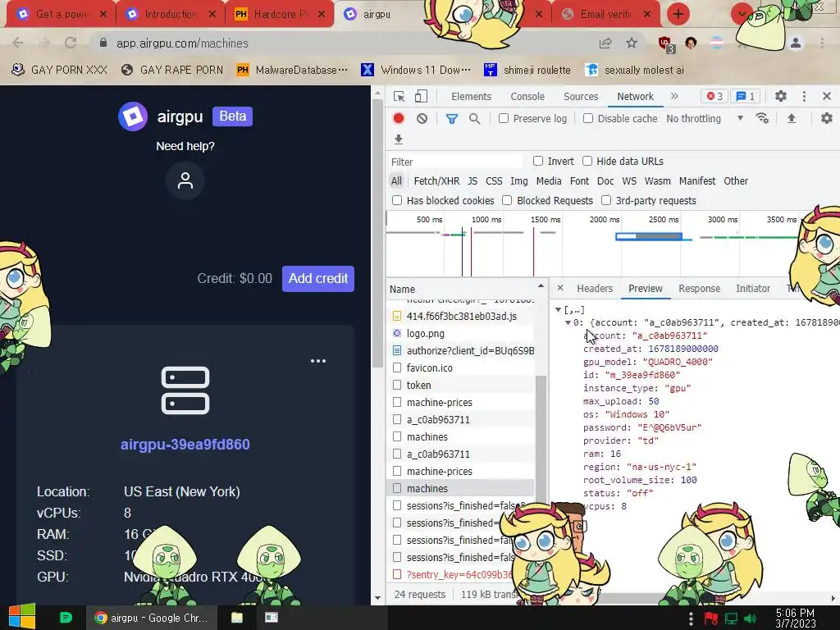Open network search magnifier icon
840x630 pixels.
pos(475,118)
